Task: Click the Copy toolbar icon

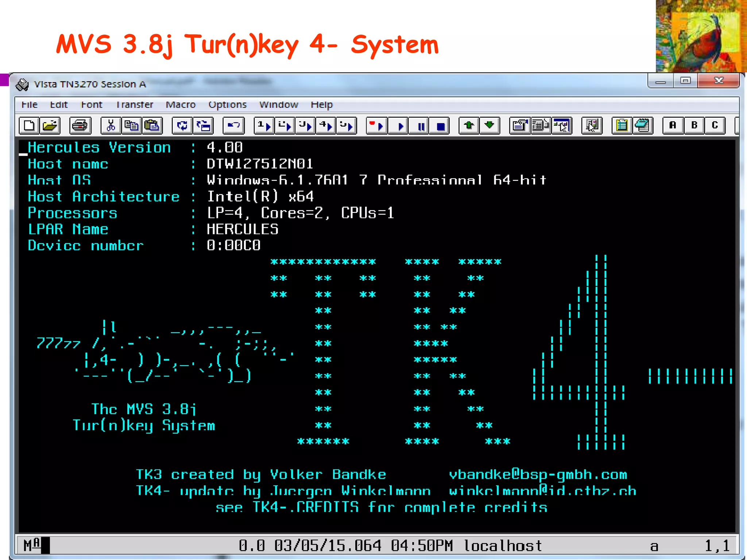Action: [x=131, y=126]
